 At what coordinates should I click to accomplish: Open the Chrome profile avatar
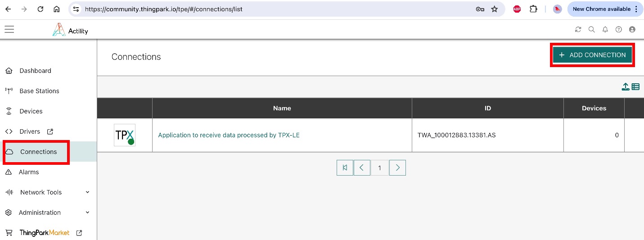(558, 9)
